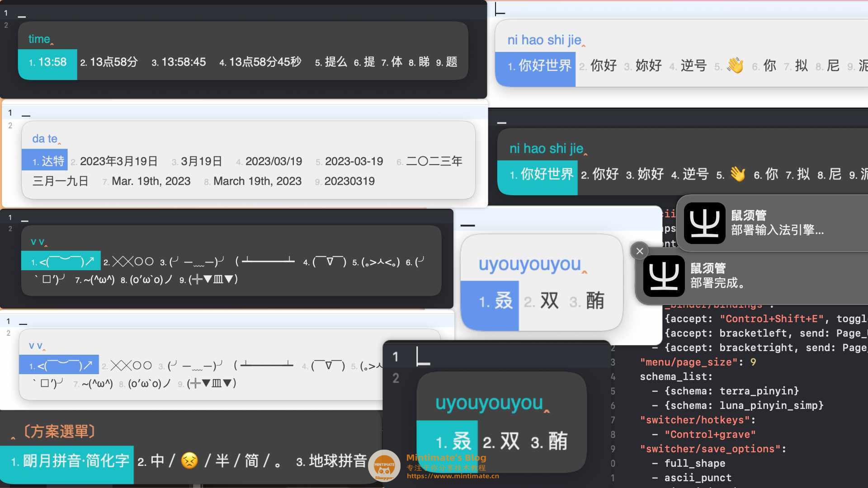Viewport: 868px width, 488px height.
Task: Choose candidate 叒 in the dark uyouyouyou panel
Action: (461, 441)
